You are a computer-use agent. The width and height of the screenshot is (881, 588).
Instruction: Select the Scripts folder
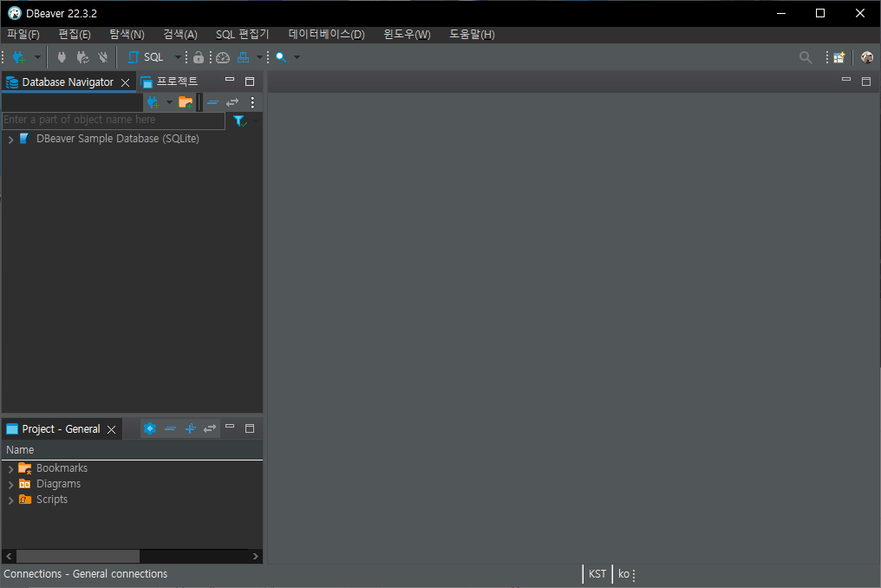43,500
